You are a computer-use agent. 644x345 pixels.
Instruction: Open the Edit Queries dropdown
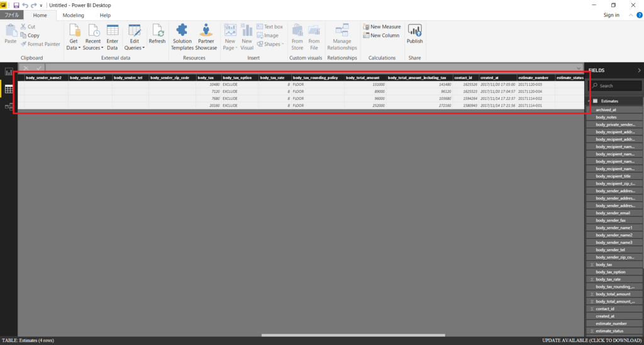click(x=135, y=37)
